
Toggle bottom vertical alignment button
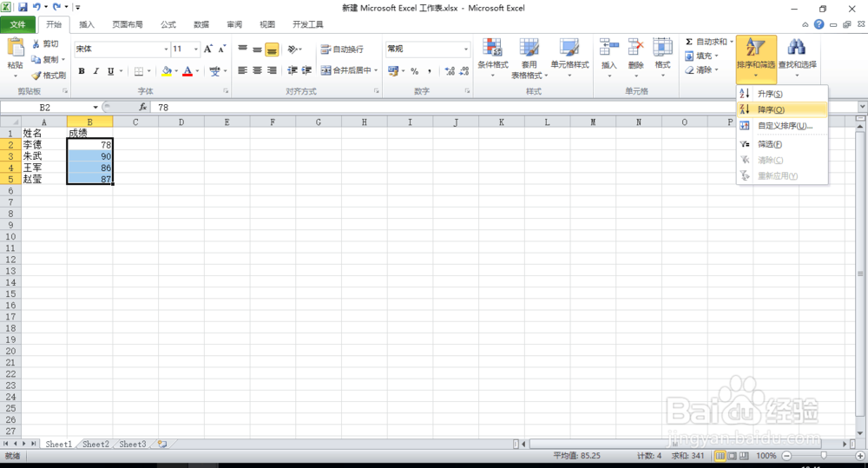272,49
